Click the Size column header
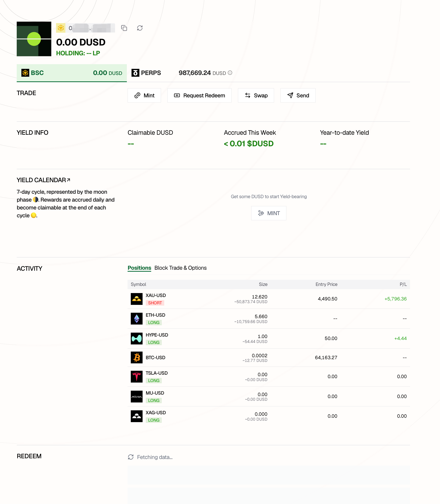The height and width of the screenshot is (504, 440). pyautogui.click(x=263, y=284)
